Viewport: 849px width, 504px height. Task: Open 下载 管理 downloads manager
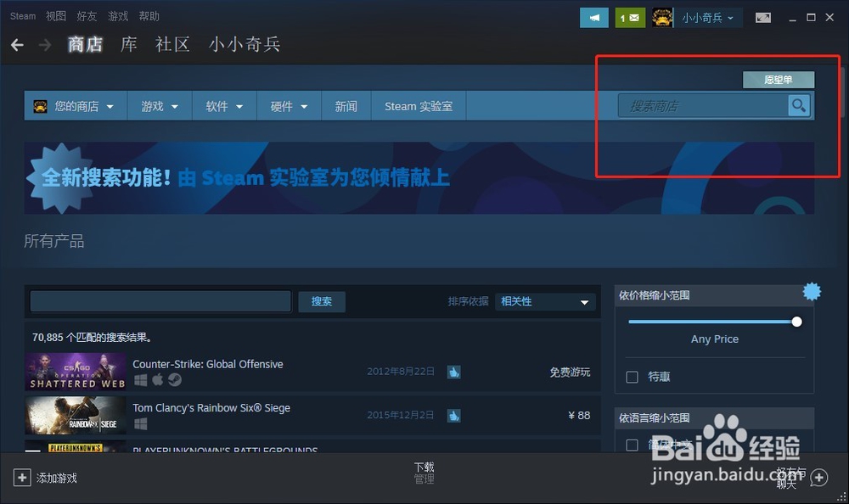424,473
